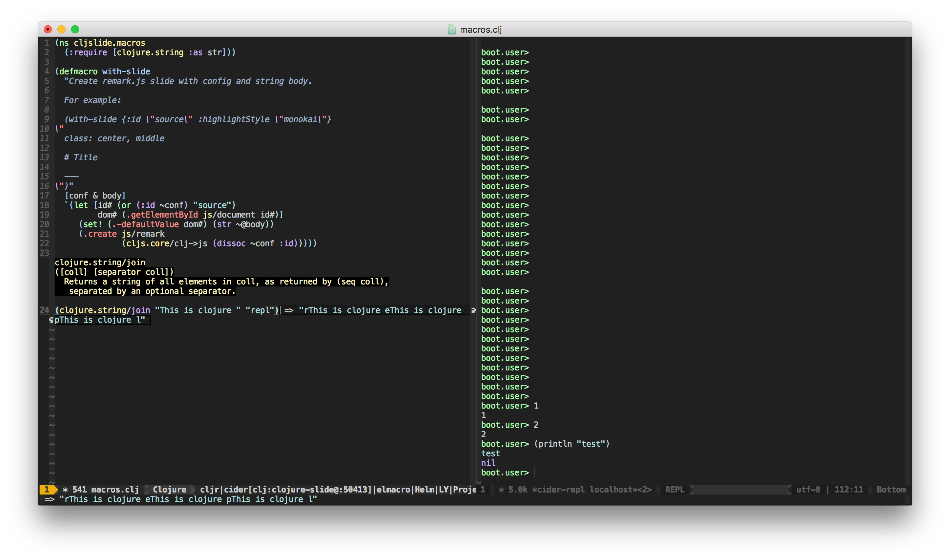Zoom the window with the green button

point(75,29)
